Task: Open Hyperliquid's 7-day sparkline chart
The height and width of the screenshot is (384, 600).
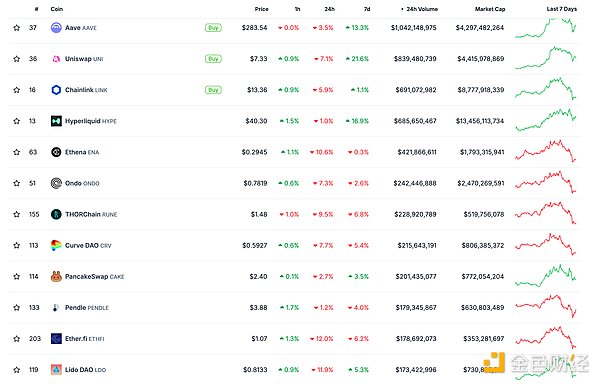Action: coord(546,120)
